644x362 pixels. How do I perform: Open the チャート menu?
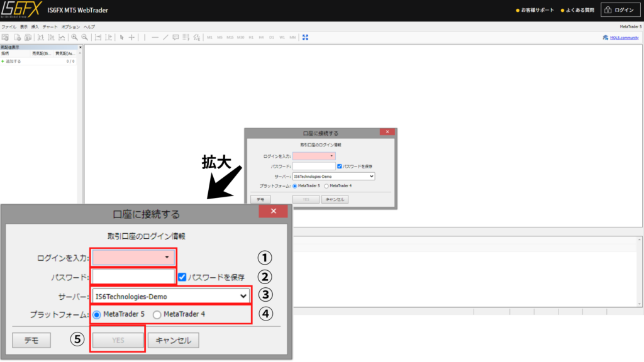click(50, 27)
